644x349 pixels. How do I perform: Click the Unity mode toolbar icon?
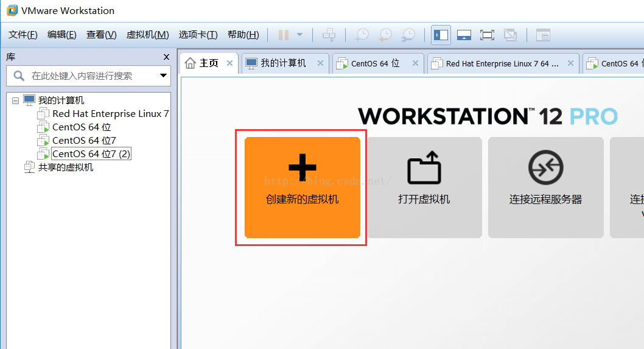point(510,35)
